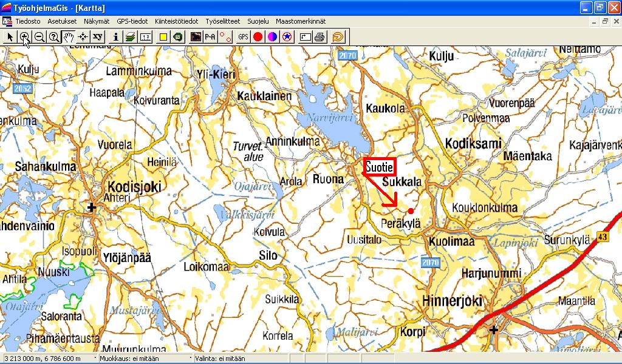Click the GPS toolbar button

point(243,37)
